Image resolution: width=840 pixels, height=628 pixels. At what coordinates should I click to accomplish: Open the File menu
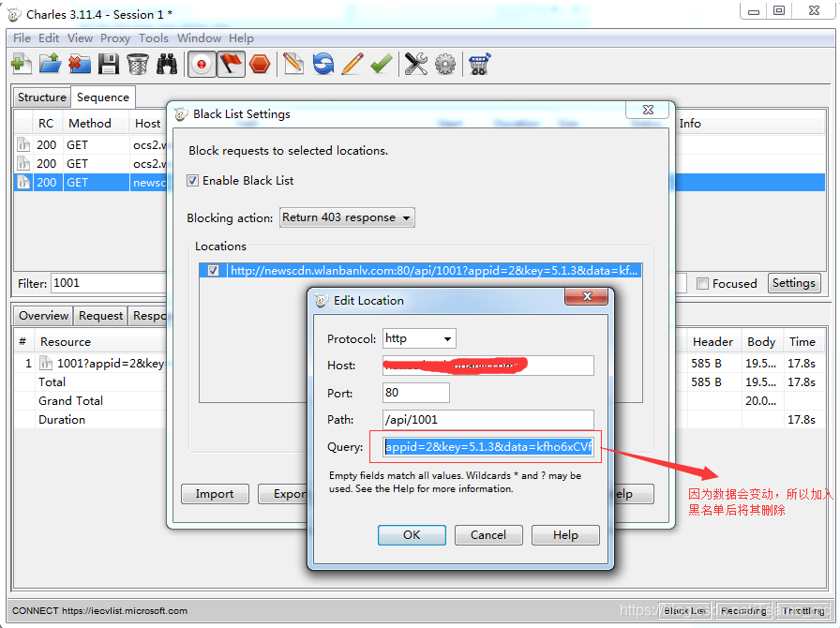[x=22, y=38]
